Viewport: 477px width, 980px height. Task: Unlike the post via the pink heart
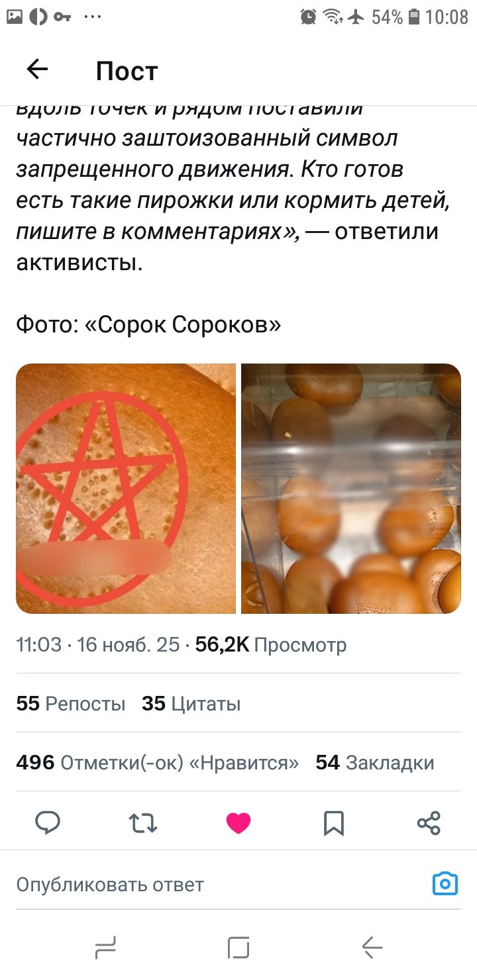[x=238, y=823]
